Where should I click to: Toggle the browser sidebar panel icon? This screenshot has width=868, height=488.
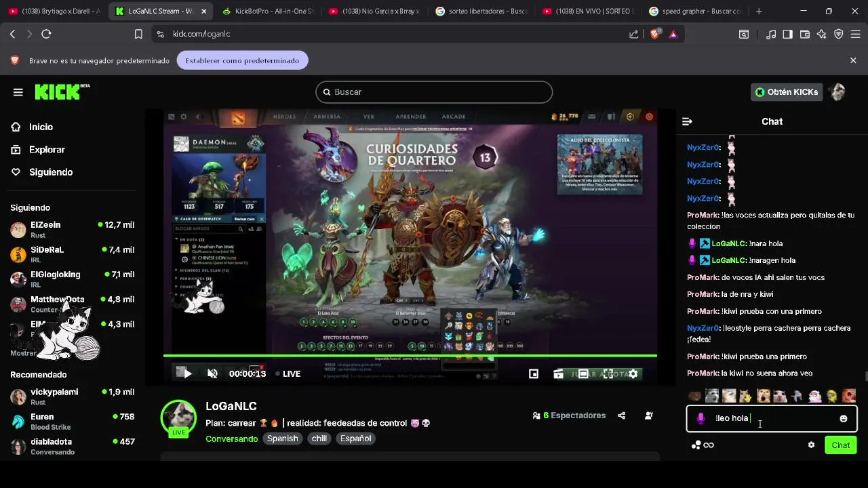tap(788, 34)
